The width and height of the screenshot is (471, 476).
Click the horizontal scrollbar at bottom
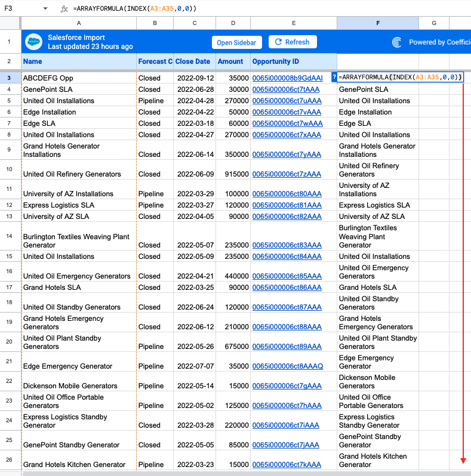click(246, 474)
